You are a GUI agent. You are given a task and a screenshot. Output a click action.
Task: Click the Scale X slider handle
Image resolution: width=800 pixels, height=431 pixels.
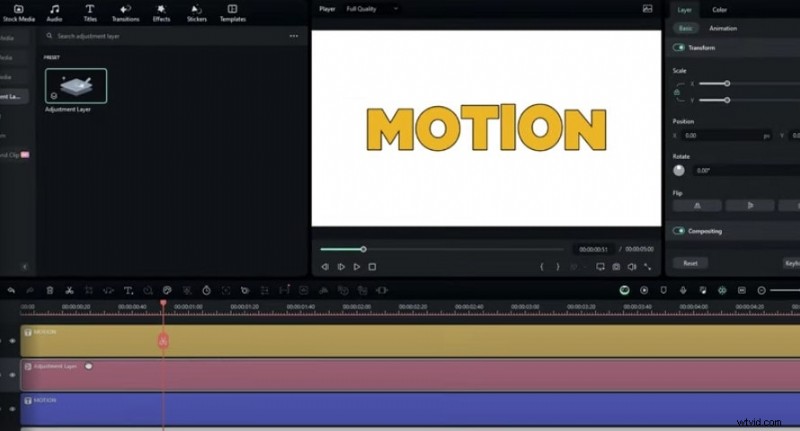coord(727,84)
